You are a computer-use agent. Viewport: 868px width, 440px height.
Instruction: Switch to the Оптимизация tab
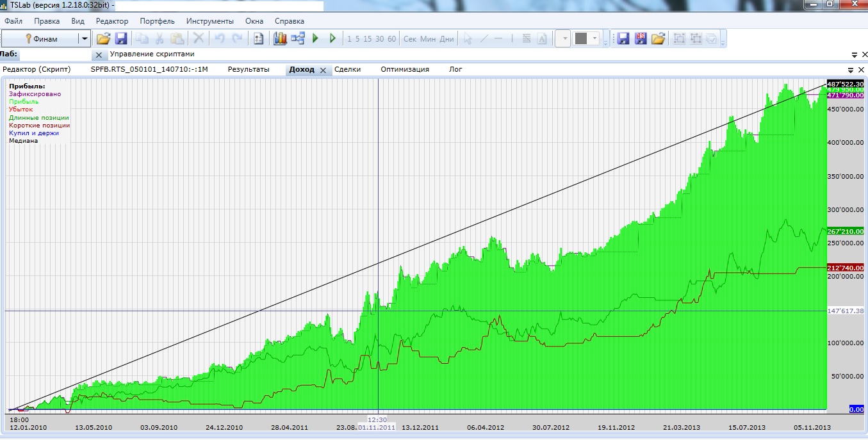[x=405, y=69]
